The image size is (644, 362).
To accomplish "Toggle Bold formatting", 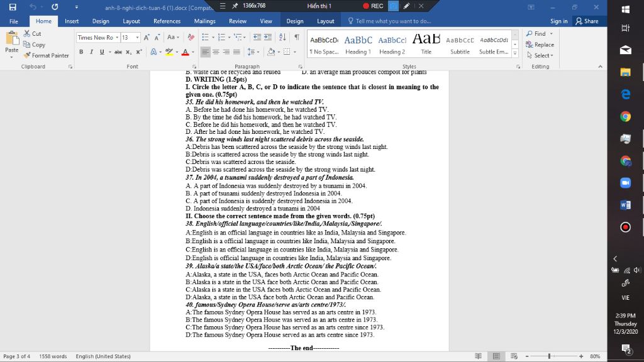I will 81,52.
